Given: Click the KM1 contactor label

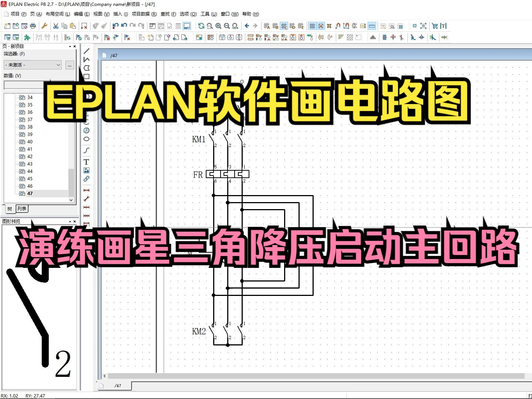Looking at the screenshot, I should tap(199, 139).
